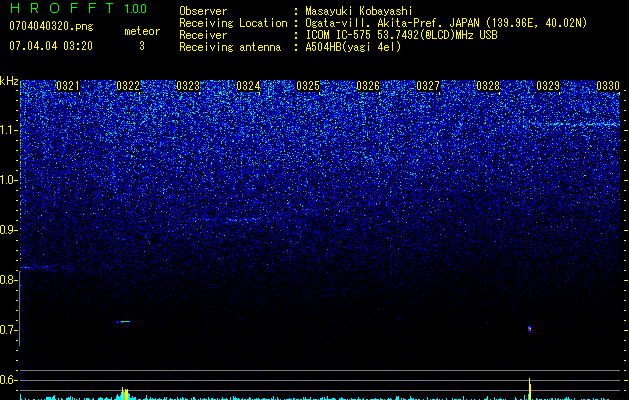
Task: Click time marker 0327
Action: (x=428, y=86)
